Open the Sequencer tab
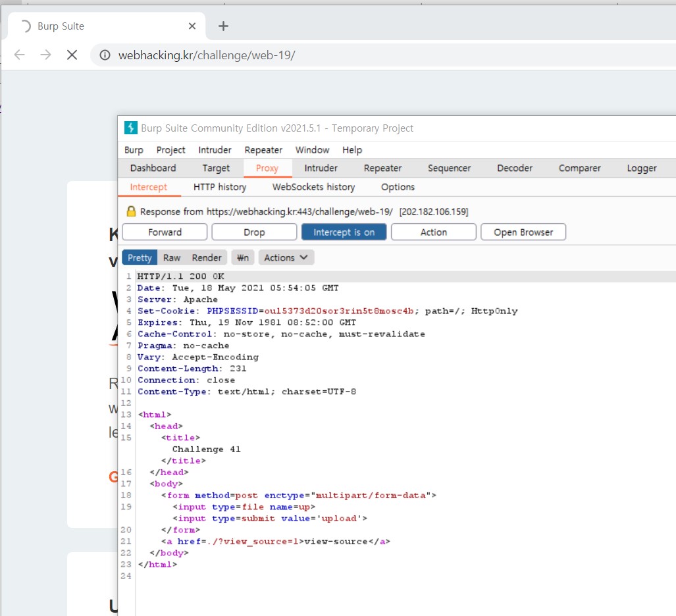The width and height of the screenshot is (676, 616). [x=449, y=168]
